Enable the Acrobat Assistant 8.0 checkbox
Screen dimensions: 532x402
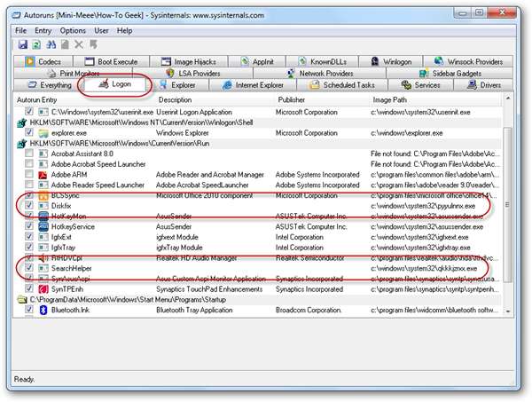(x=29, y=154)
